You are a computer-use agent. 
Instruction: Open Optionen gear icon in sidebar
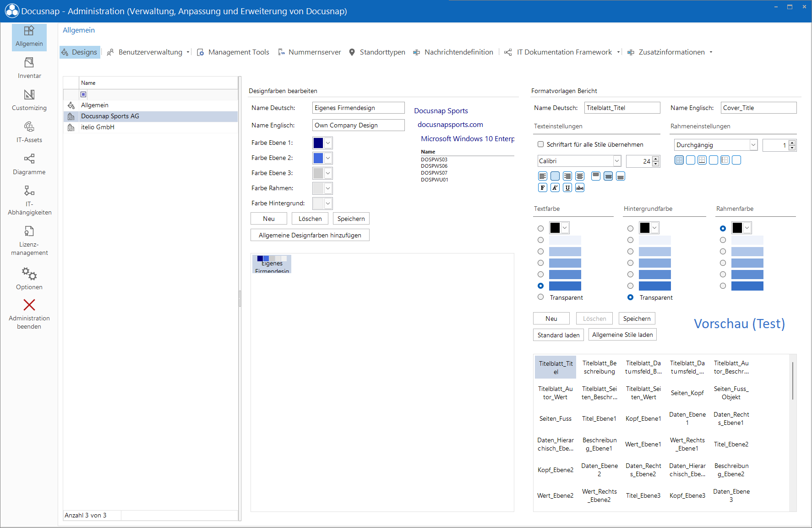[29, 274]
